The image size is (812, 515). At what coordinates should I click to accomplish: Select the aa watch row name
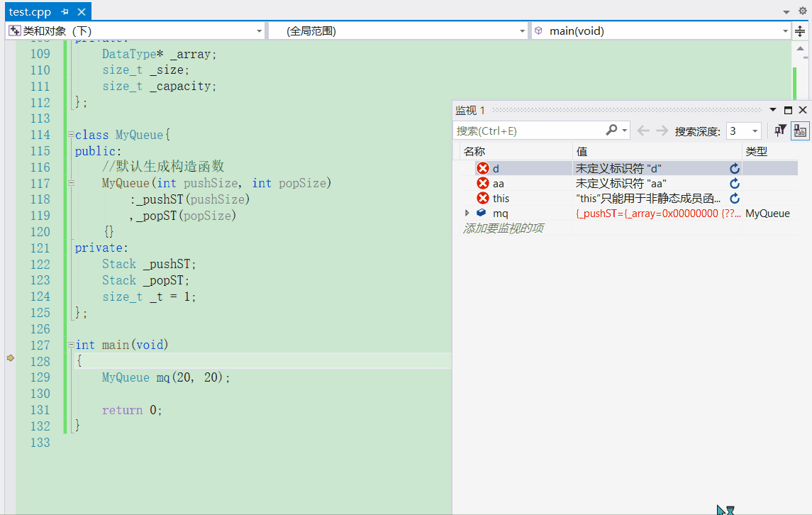498,184
